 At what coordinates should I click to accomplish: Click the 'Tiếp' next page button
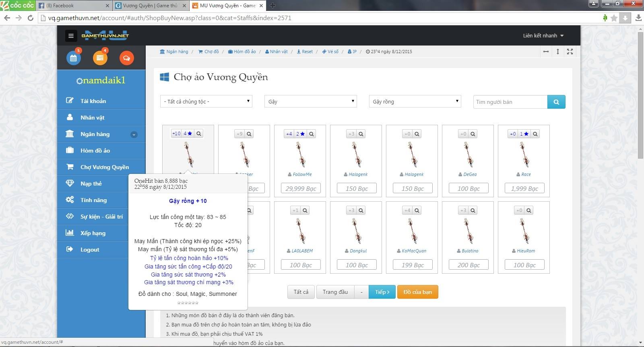click(x=382, y=292)
